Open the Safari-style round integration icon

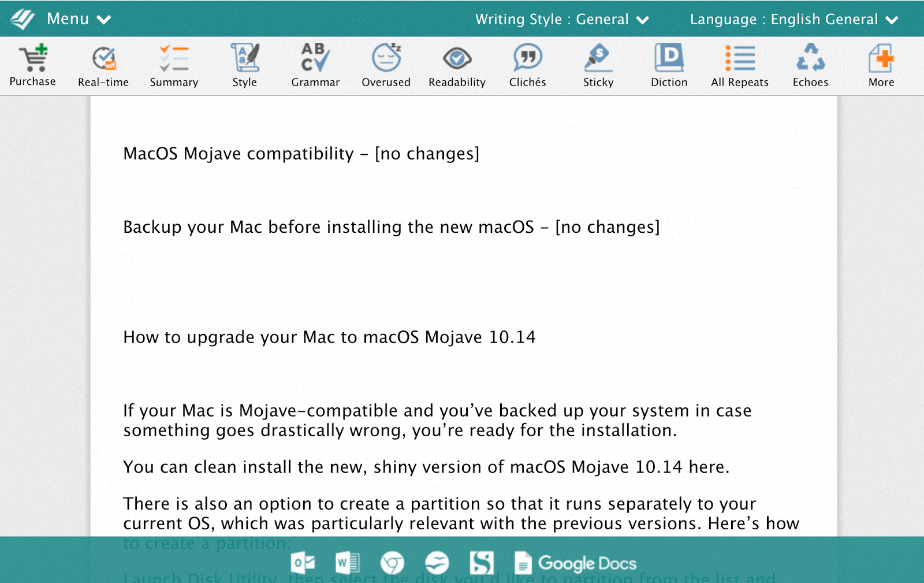click(x=437, y=562)
